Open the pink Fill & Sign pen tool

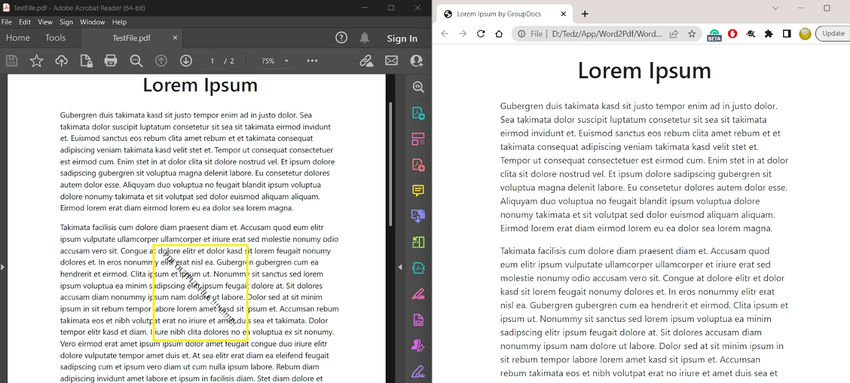coord(418,294)
